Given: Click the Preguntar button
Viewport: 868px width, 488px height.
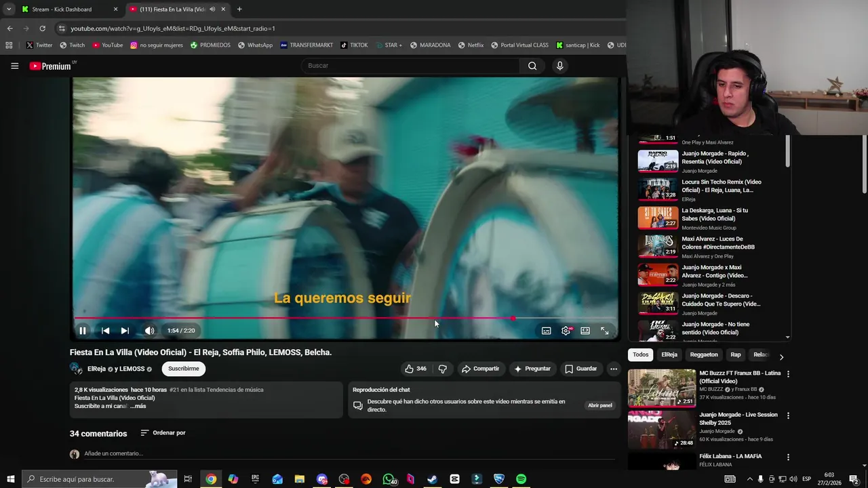Looking at the screenshot, I should (x=532, y=369).
